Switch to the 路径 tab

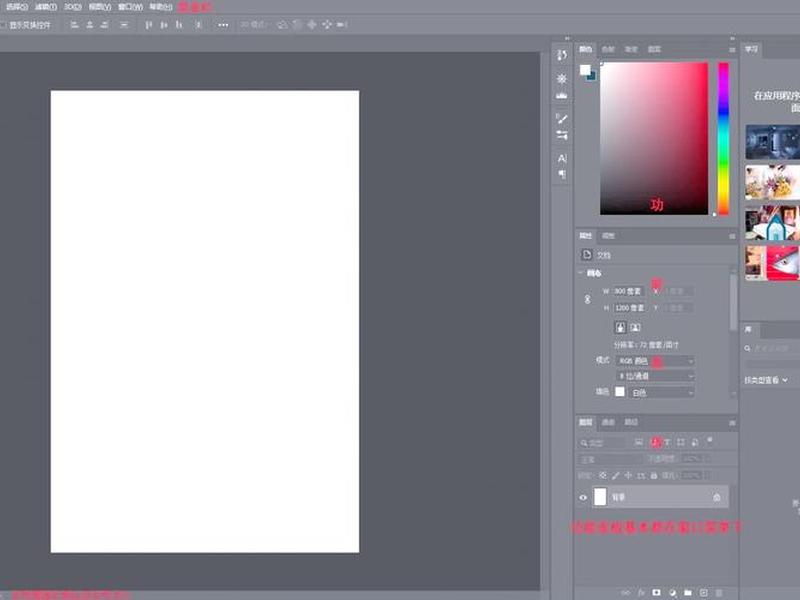(x=631, y=422)
